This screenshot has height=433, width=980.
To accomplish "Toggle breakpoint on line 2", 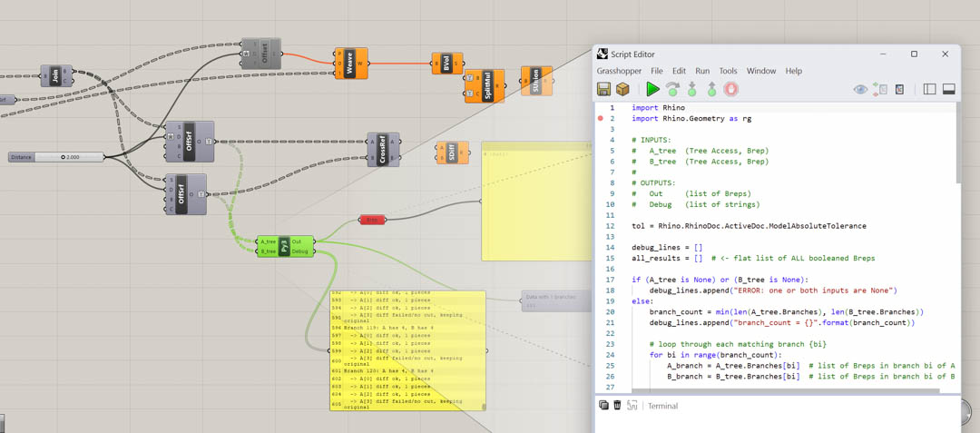I will (x=600, y=119).
